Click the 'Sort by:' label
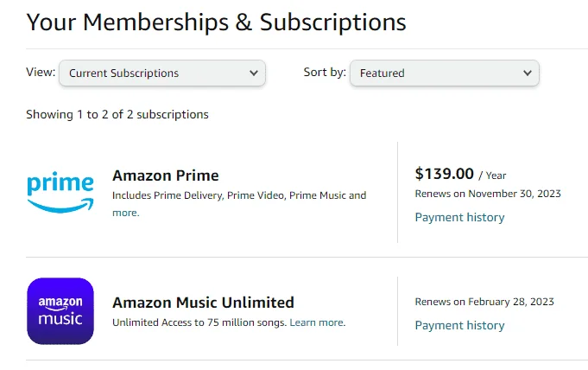 click(x=325, y=72)
